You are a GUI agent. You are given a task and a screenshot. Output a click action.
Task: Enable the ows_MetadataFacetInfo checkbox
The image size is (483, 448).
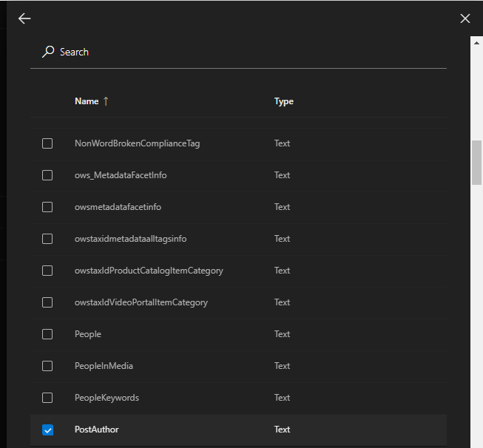click(47, 175)
